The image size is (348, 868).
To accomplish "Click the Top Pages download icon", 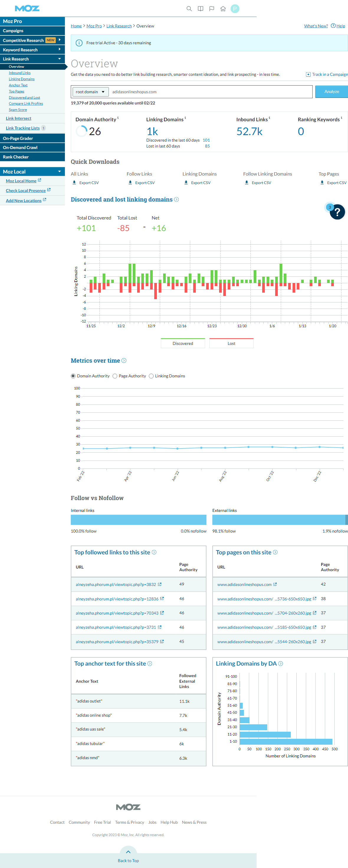I will (322, 183).
